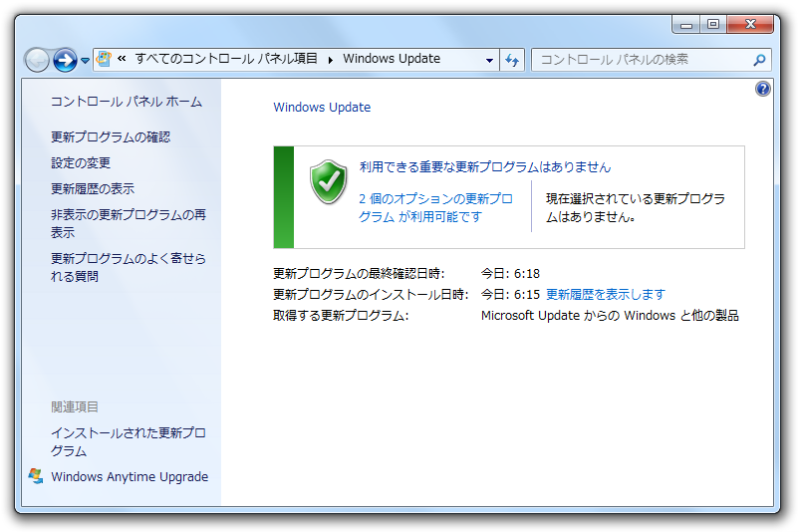Open the recent pages dropdown arrow
The height and width of the screenshot is (532, 799).
coord(86,61)
